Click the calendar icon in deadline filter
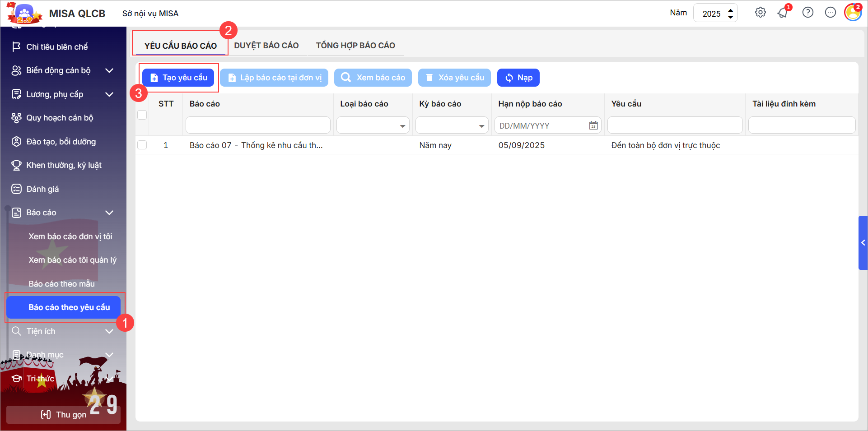The width and height of the screenshot is (868, 431). pos(593,125)
